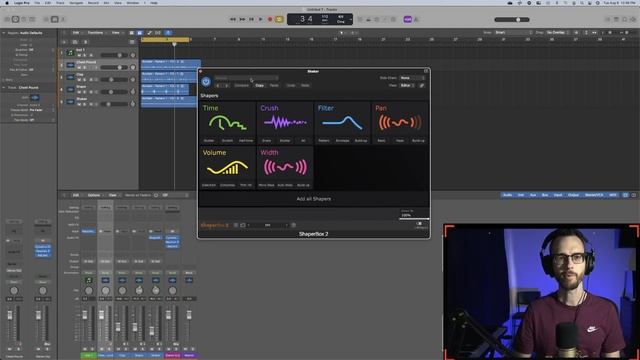Open the Mix menu
Screen dimensions: 640x360
tap(107, 3)
